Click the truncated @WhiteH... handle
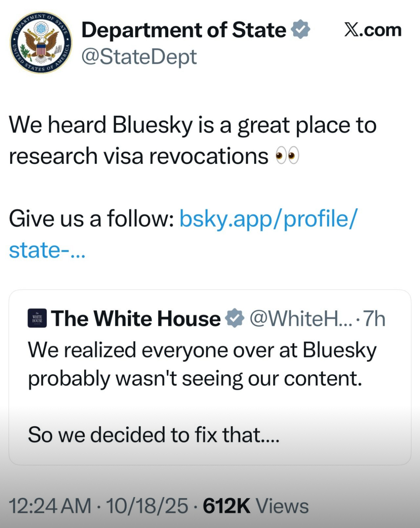 pyautogui.click(x=301, y=318)
